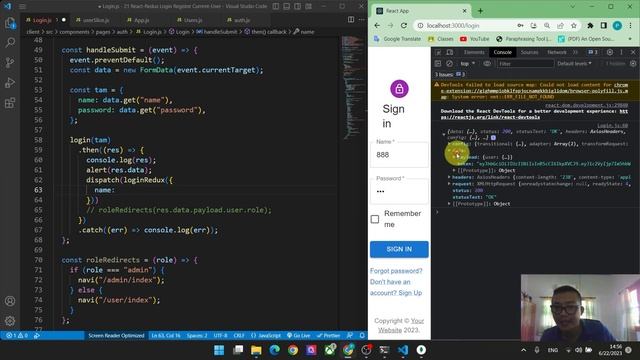
Task: Expand the request: XMLHttpRequest row
Action: pyautogui.click(x=449, y=184)
